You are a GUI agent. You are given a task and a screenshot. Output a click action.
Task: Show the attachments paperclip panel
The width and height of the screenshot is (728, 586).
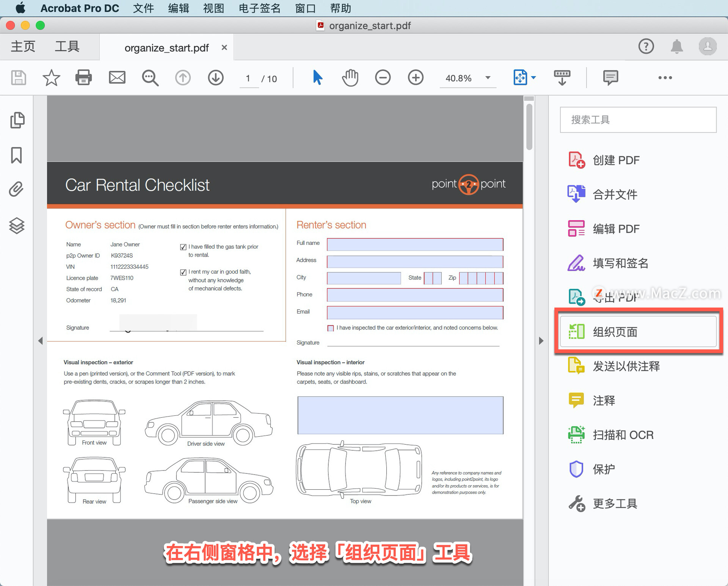click(x=16, y=190)
